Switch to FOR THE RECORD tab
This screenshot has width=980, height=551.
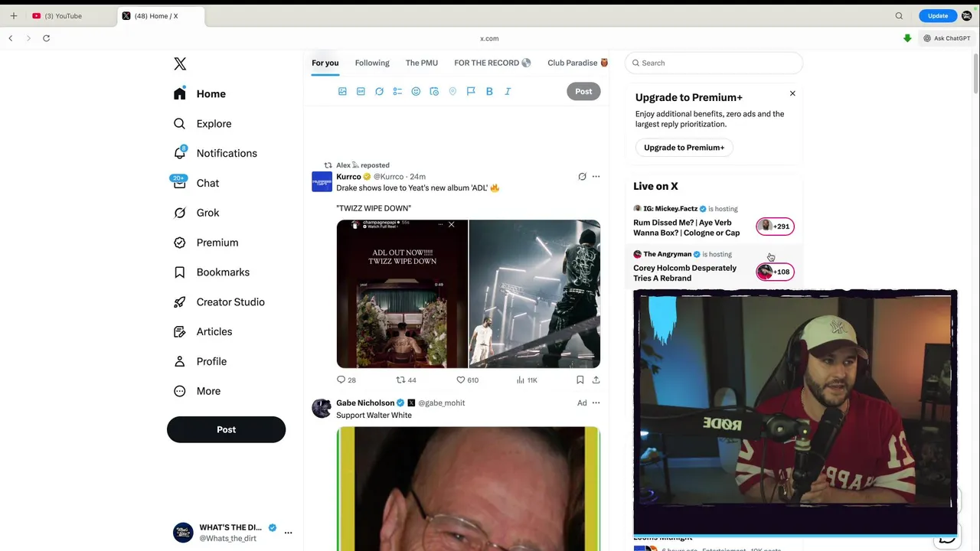point(492,63)
